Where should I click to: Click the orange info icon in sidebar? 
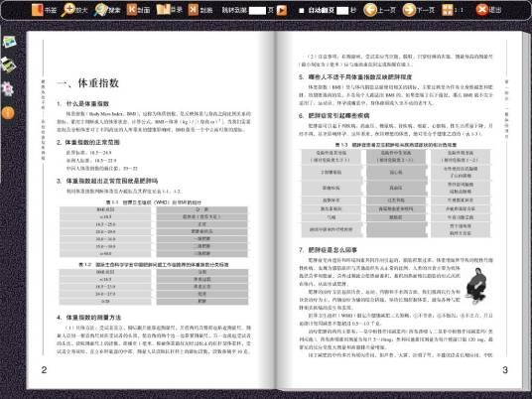point(8,113)
